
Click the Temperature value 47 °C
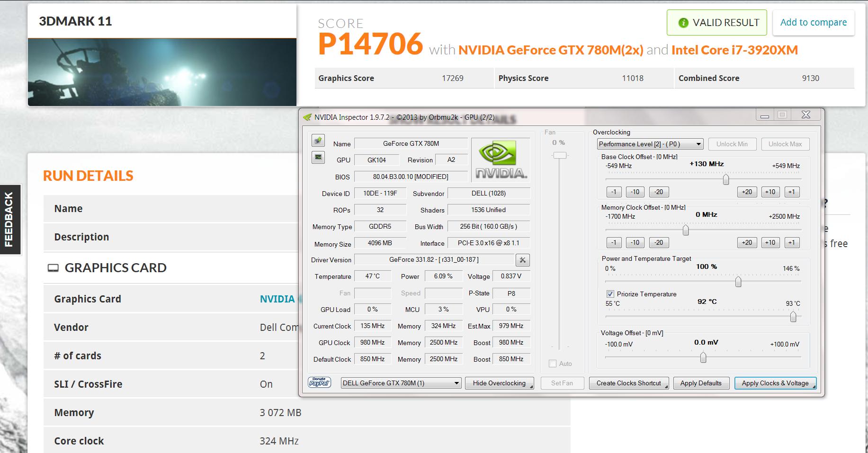click(x=373, y=276)
